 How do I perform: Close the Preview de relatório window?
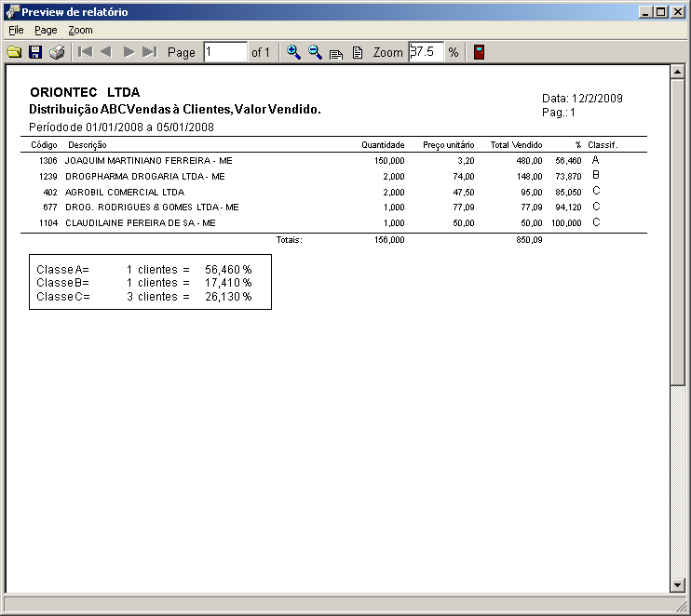(677, 12)
